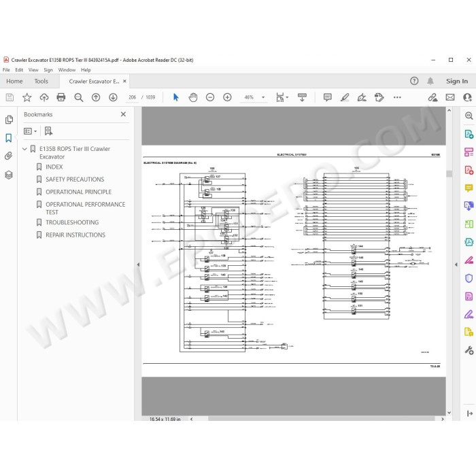Screen dimensions: 476x476
Task: Click the page number field showing 206
Action: click(x=133, y=97)
